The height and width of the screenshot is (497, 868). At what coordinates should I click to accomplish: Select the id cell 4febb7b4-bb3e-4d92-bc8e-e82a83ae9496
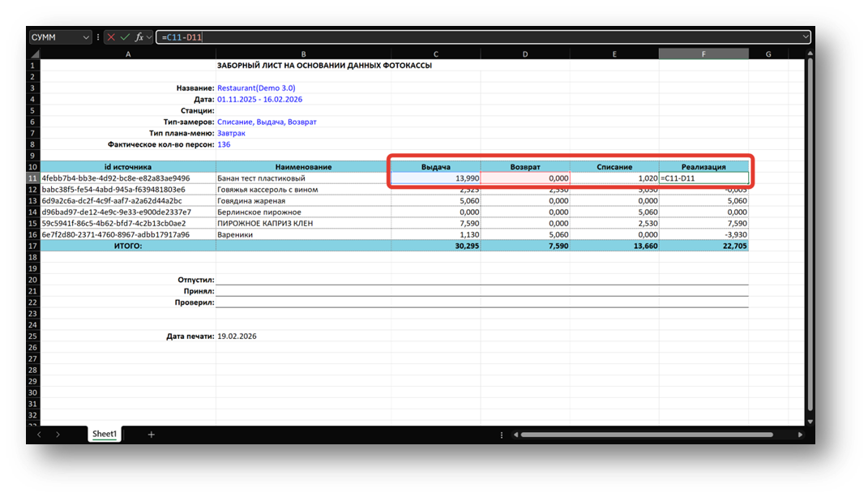128,178
